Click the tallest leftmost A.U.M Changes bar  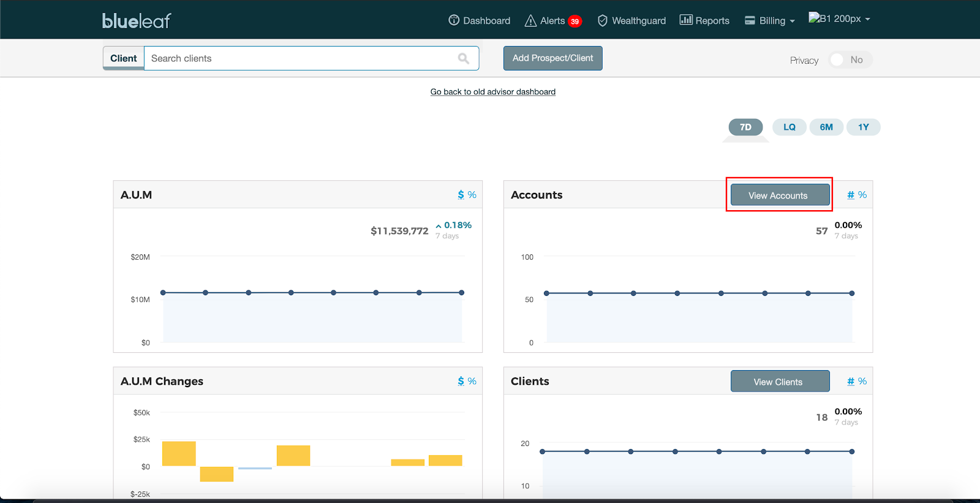click(x=179, y=453)
